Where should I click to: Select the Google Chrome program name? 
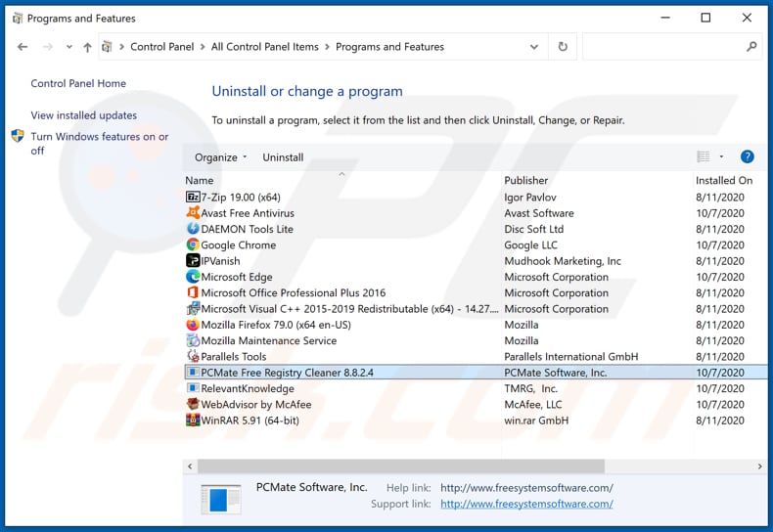click(x=238, y=244)
